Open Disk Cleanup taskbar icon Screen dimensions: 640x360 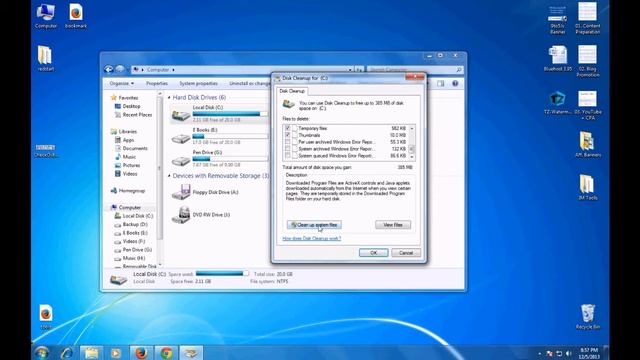tap(191, 353)
